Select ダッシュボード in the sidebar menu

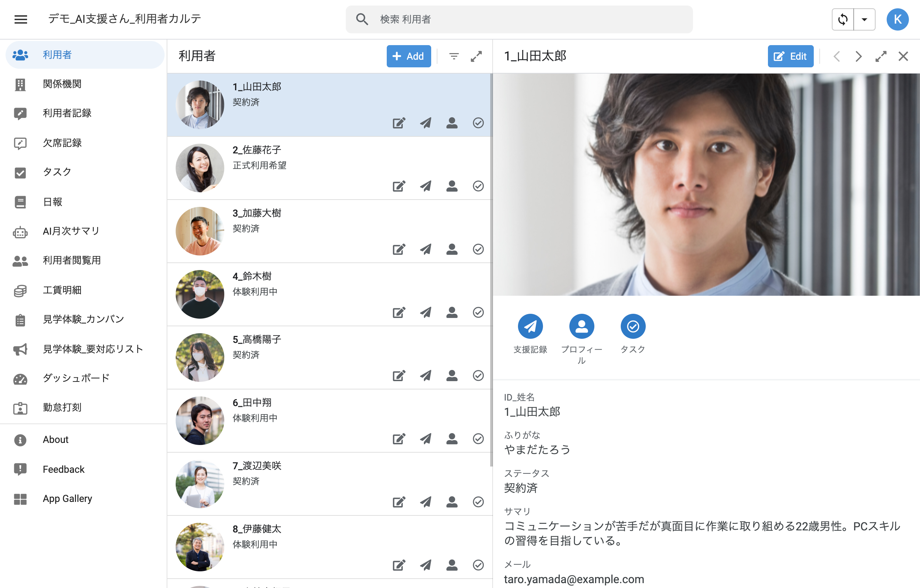coord(76,378)
